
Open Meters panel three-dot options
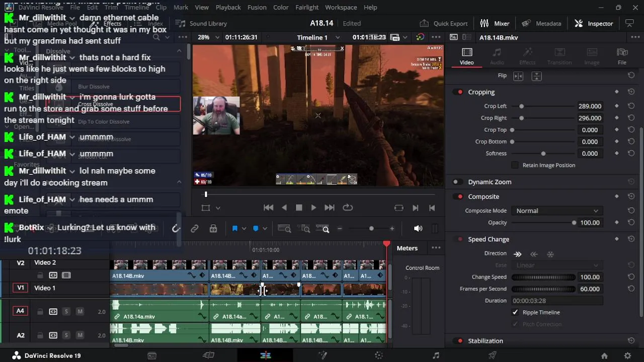pyautogui.click(x=436, y=248)
